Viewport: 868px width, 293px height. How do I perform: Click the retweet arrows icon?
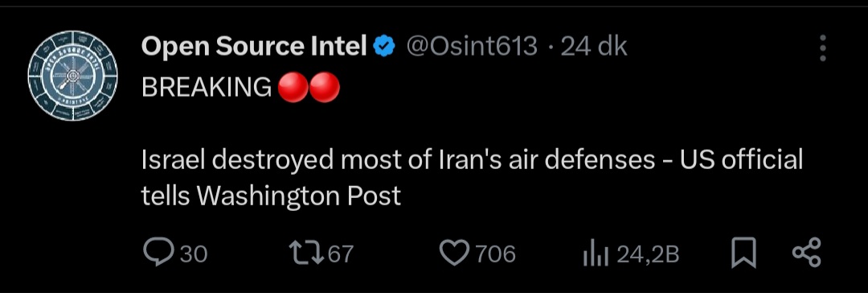[308, 253]
